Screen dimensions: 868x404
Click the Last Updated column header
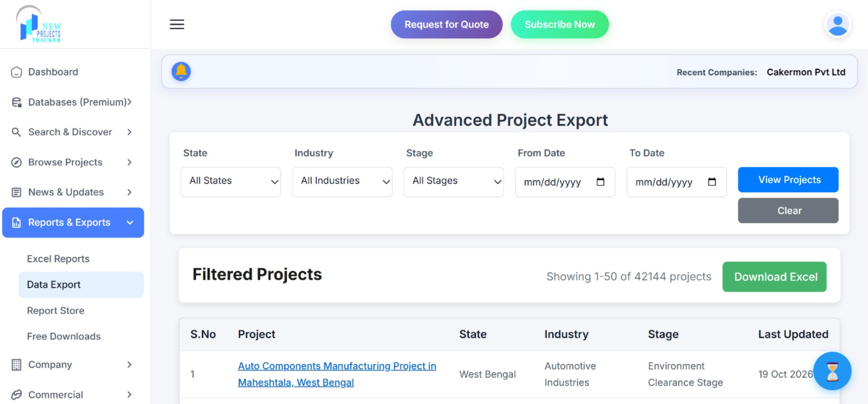793,334
